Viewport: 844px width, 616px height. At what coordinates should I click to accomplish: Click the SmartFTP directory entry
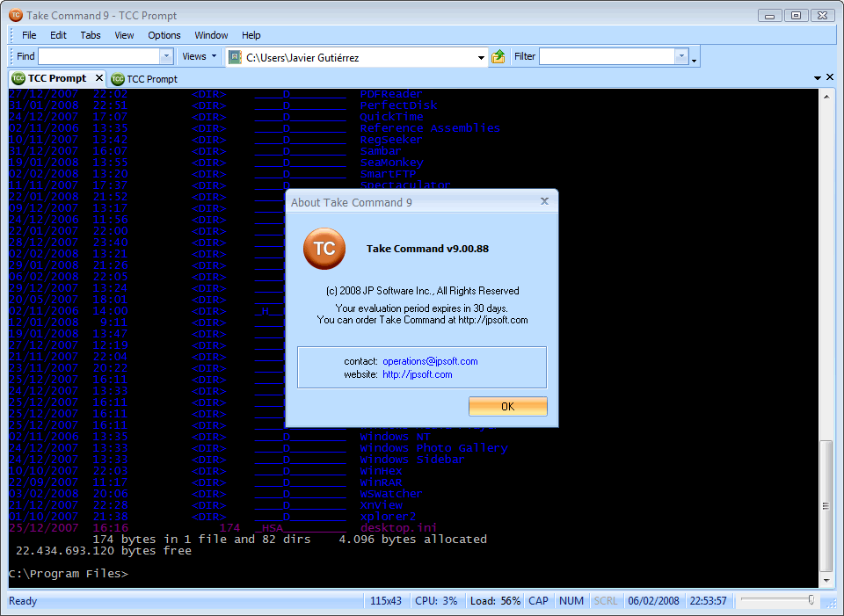[x=388, y=174]
